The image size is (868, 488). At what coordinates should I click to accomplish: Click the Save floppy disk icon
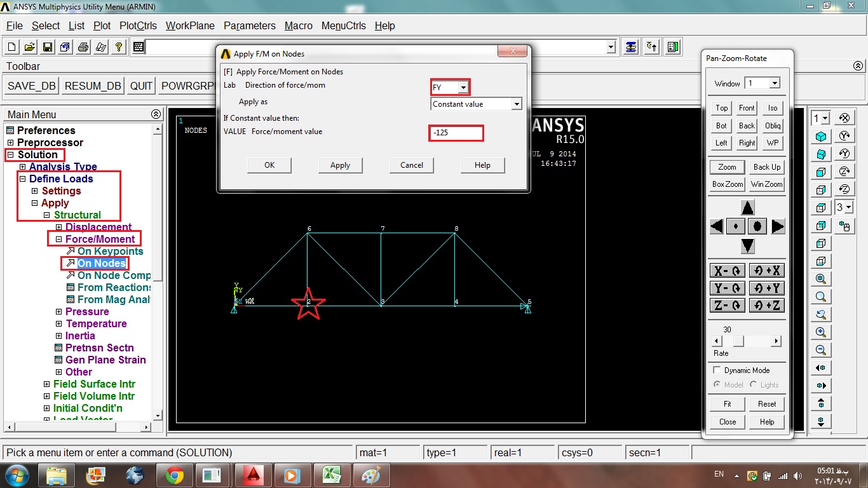pos(48,47)
